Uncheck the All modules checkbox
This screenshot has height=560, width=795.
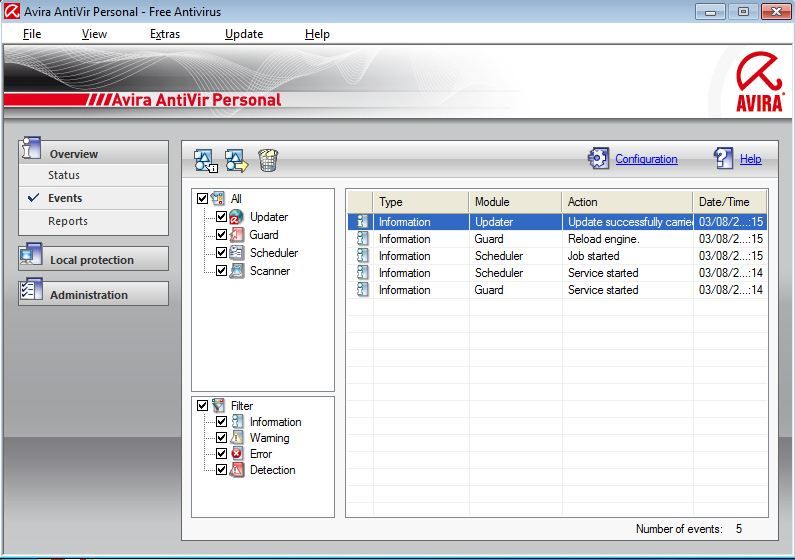click(202, 198)
